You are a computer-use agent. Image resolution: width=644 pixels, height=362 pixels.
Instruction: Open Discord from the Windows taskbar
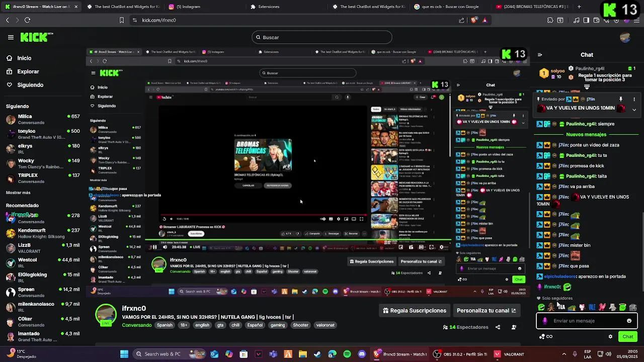[362, 354]
